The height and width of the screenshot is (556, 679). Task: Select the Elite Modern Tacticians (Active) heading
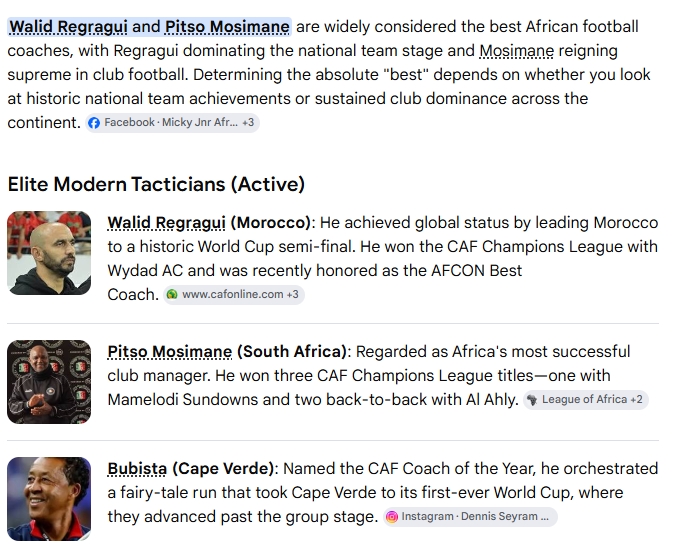(x=156, y=184)
